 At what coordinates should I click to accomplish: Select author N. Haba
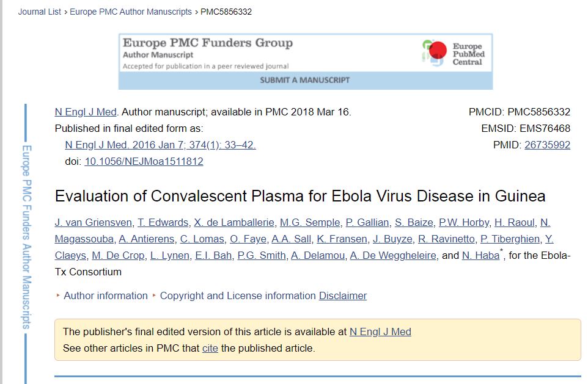pos(480,256)
